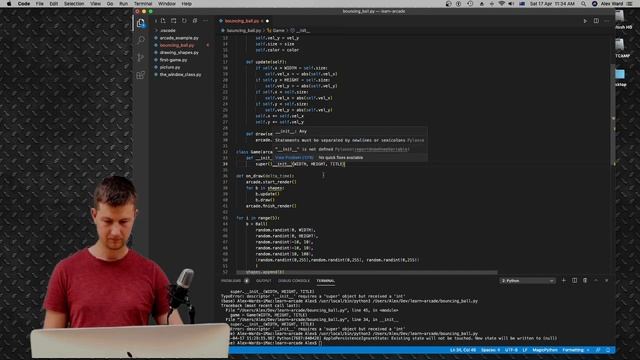Click the editor horizontal scrollbar
The width and height of the screenshot is (640, 360).
click(367, 272)
